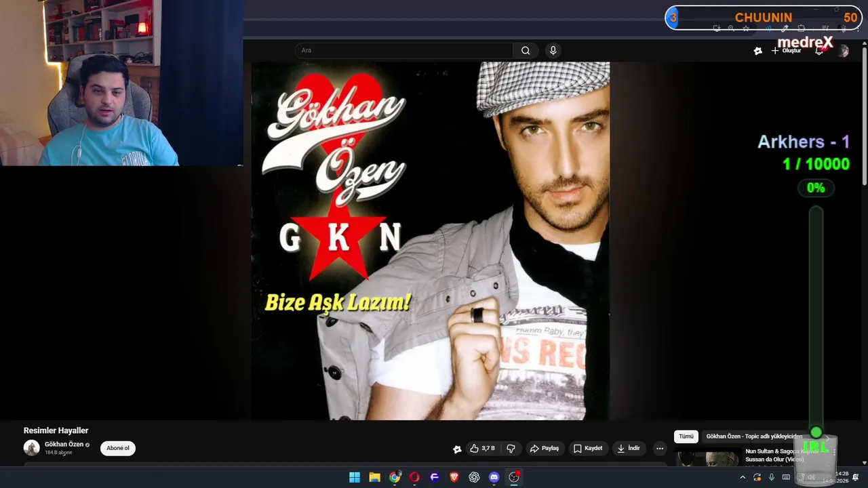Click the zoom magnifier in the address bar
The width and height of the screenshot is (868, 488).
coord(731,28)
